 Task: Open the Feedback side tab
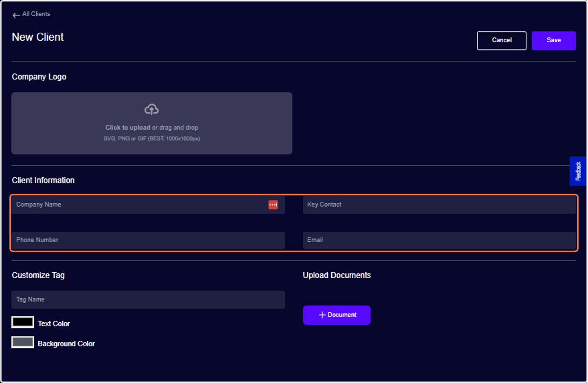pyautogui.click(x=578, y=171)
